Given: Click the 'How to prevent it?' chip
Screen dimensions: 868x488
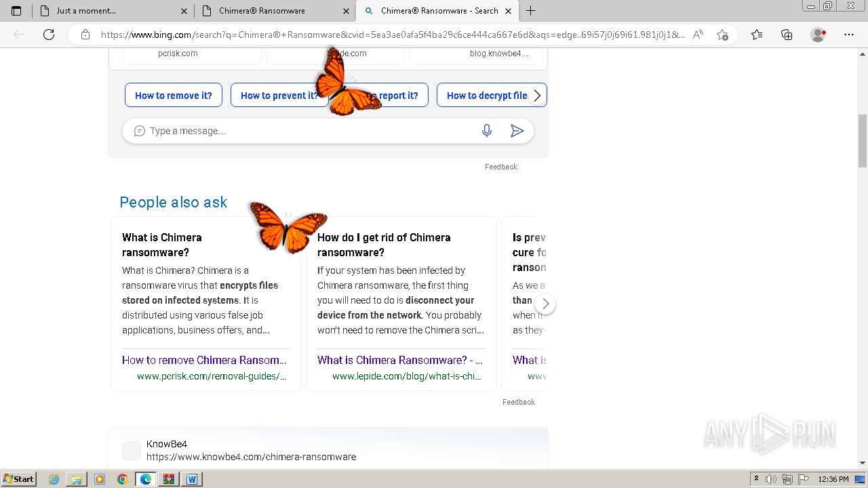Looking at the screenshot, I should coord(279,96).
